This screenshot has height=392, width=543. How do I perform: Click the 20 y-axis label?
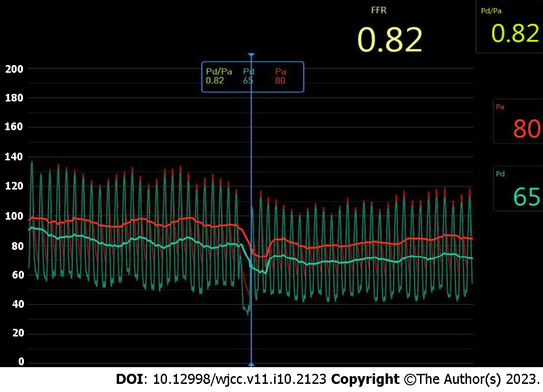tap(18, 333)
